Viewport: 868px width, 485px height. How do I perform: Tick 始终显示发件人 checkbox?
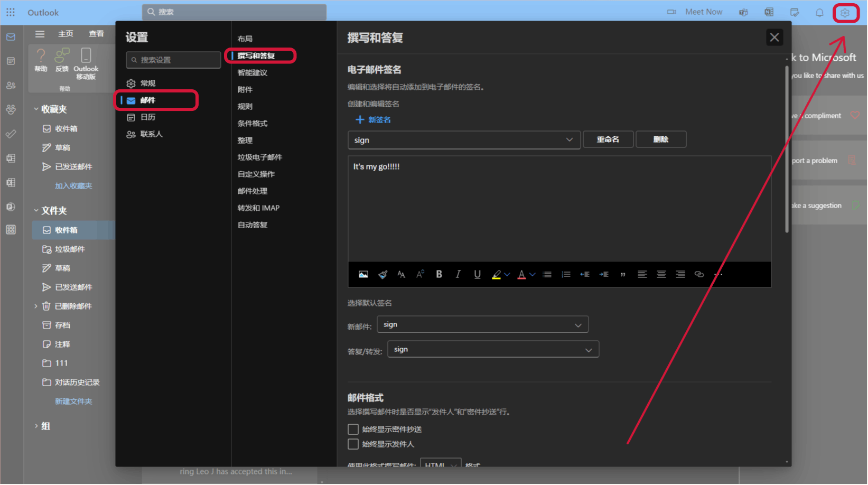tap(353, 444)
